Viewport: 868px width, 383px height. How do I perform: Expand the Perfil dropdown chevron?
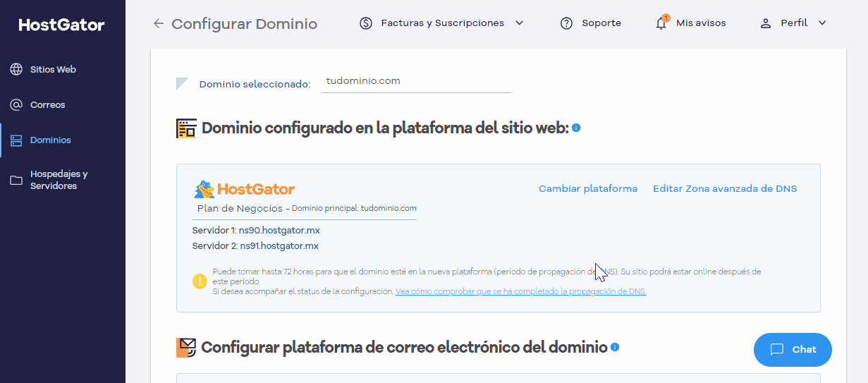coord(822,23)
